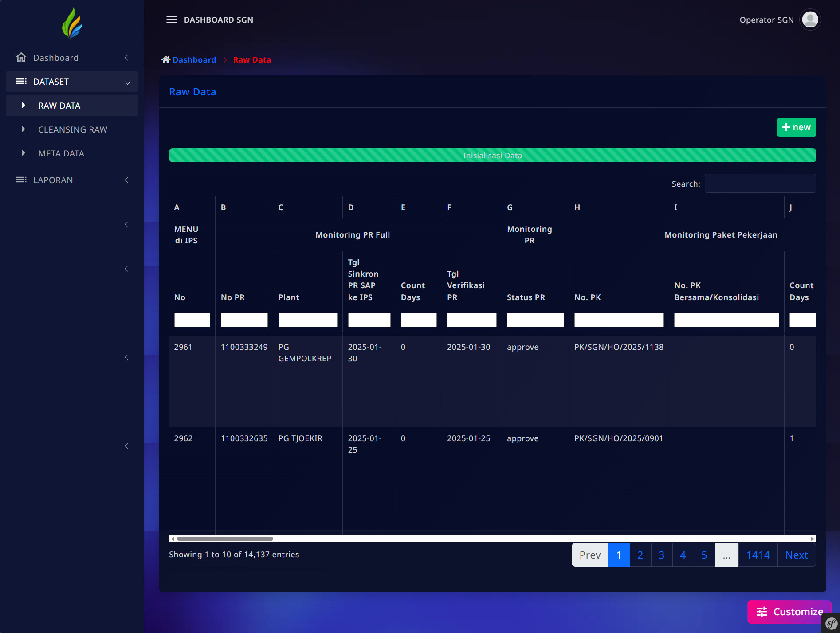
Task: Click the RAW DATA arrow marker
Action: pyautogui.click(x=24, y=105)
